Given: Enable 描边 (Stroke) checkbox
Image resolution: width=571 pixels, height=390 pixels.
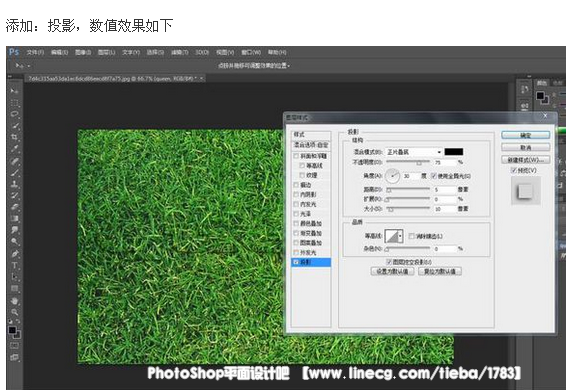Looking at the screenshot, I should [296, 185].
